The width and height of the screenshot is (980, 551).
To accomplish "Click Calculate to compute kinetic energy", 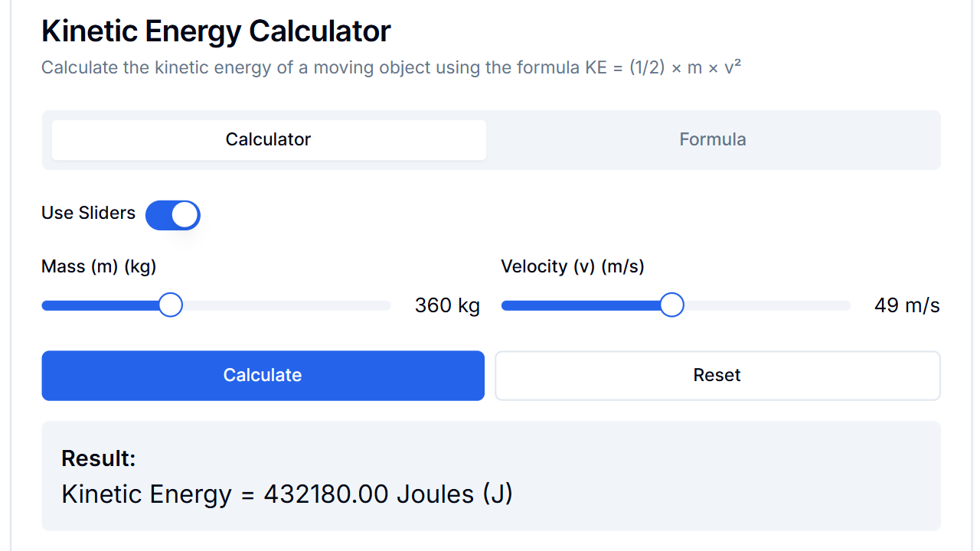I will (x=263, y=375).
